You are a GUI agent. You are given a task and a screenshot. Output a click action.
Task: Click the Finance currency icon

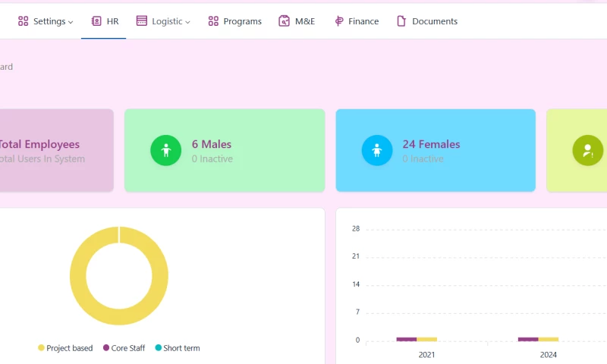[x=339, y=21]
